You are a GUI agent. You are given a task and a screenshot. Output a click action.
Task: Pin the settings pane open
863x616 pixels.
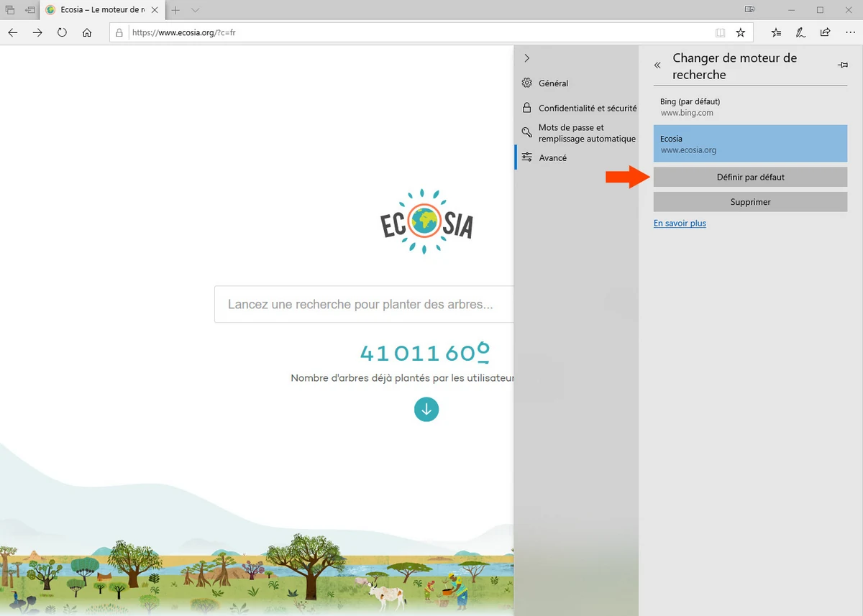tap(842, 64)
